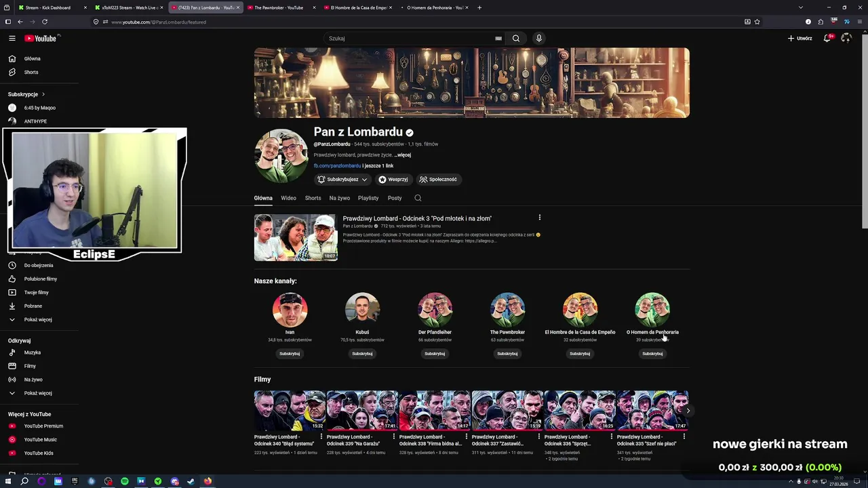Click the browser address bar URL

(159, 22)
